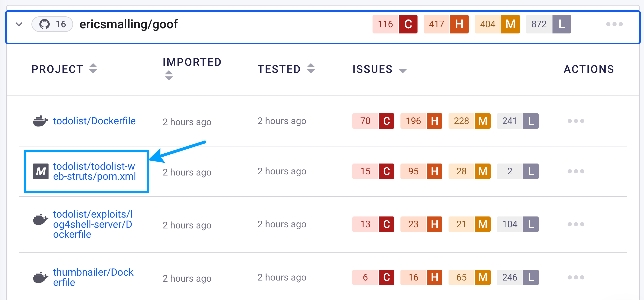Image resolution: width=644 pixels, height=300 pixels.
Task: Open the ericsmalling/goof header ellipsis menu
Action: coord(614,24)
